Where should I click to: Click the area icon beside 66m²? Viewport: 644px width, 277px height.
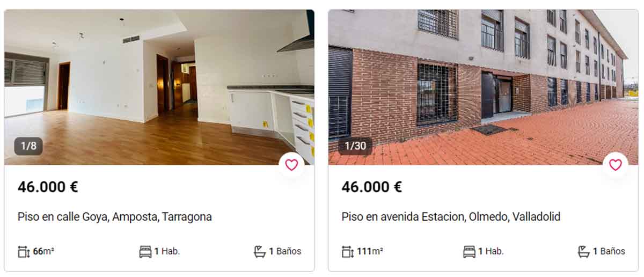24,251
